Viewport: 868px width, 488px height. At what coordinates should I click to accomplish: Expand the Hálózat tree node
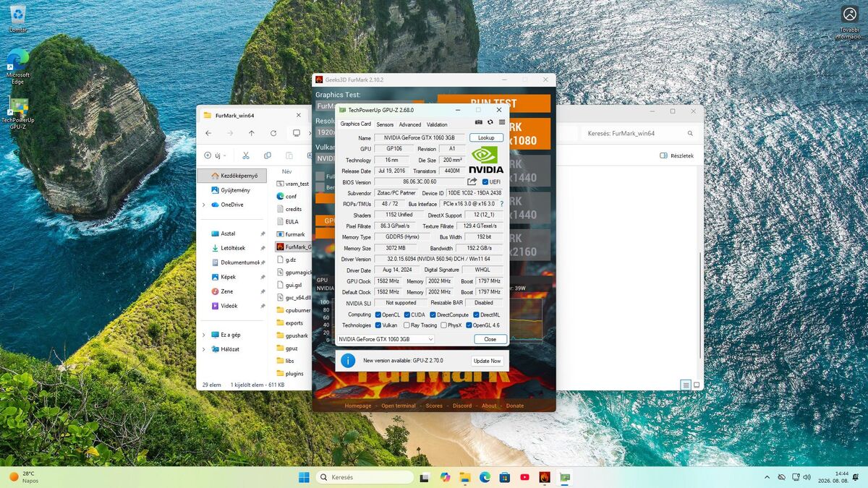click(x=204, y=349)
